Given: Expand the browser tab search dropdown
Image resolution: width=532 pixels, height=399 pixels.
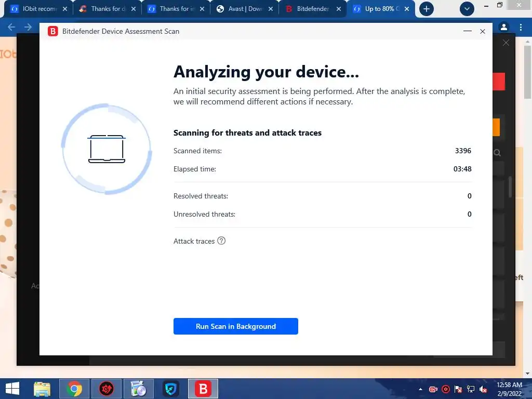Looking at the screenshot, I should click(467, 9).
